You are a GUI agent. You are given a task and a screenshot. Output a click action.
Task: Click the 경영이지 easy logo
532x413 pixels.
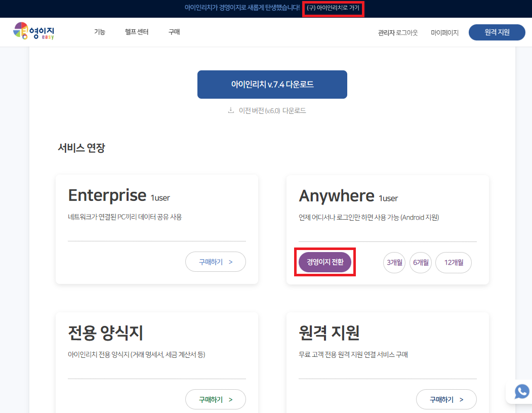(33, 32)
